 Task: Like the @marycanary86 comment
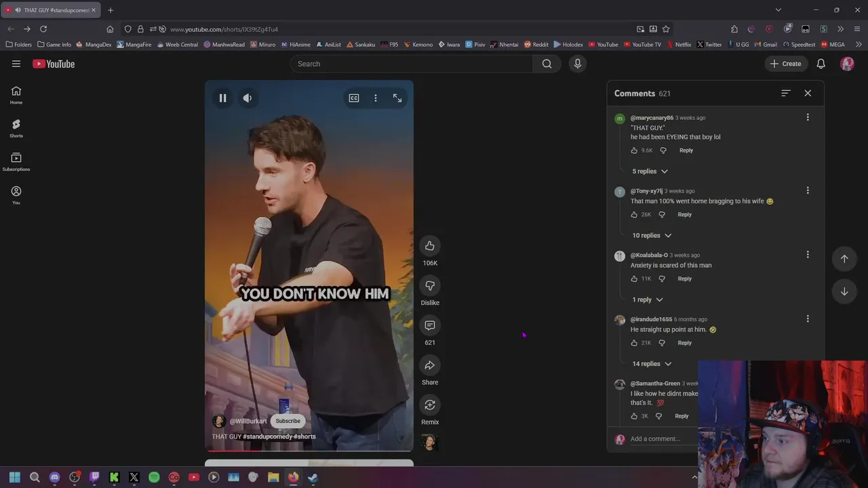[x=635, y=150]
